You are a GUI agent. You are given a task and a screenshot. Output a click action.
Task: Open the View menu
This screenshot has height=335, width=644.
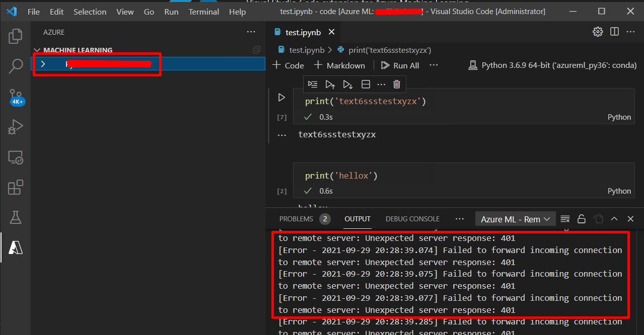[125, 12]
